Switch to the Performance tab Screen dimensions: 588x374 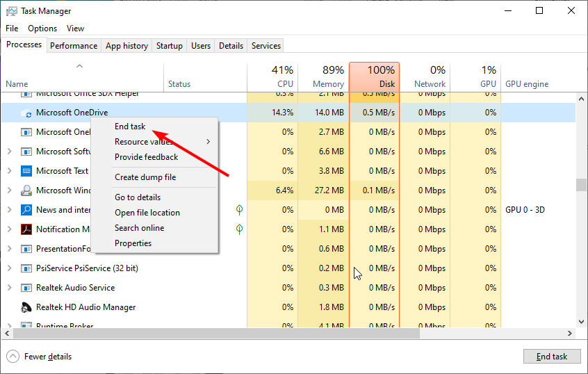tap(74, 46)
